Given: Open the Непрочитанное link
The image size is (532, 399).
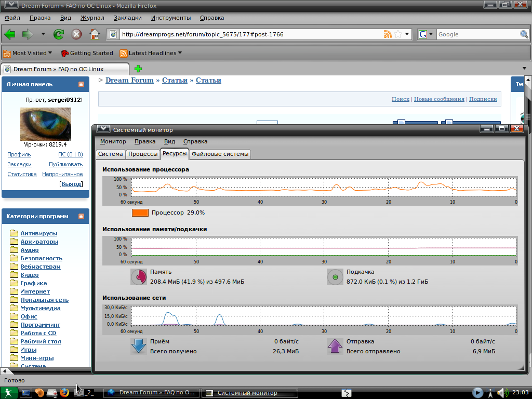Looking at the screenshot, I should click(x=62, y=174).
